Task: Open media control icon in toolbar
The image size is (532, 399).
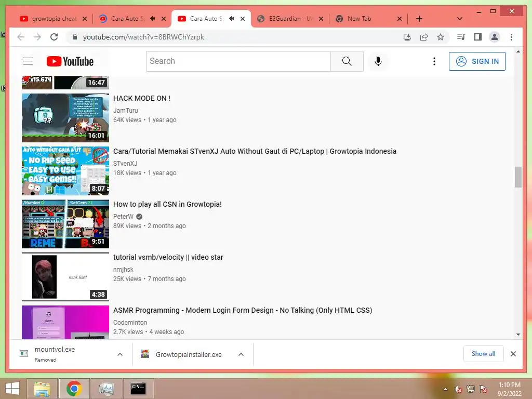Action: (461, 37)
